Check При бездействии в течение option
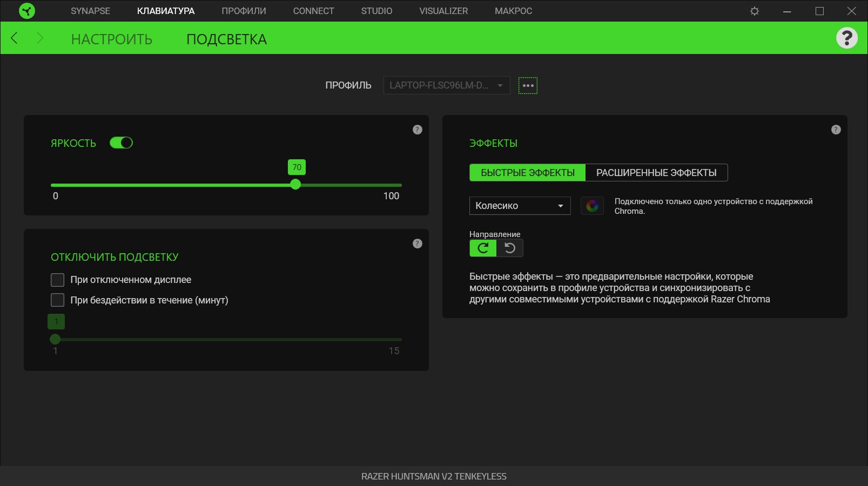This screenshot has height=486, width=868. [57, 300]
